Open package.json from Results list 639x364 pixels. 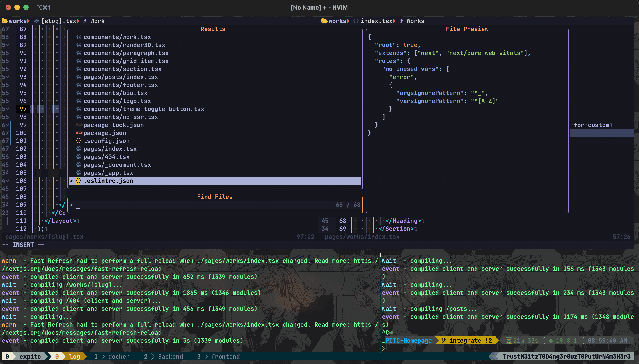(x=105, y=133)
